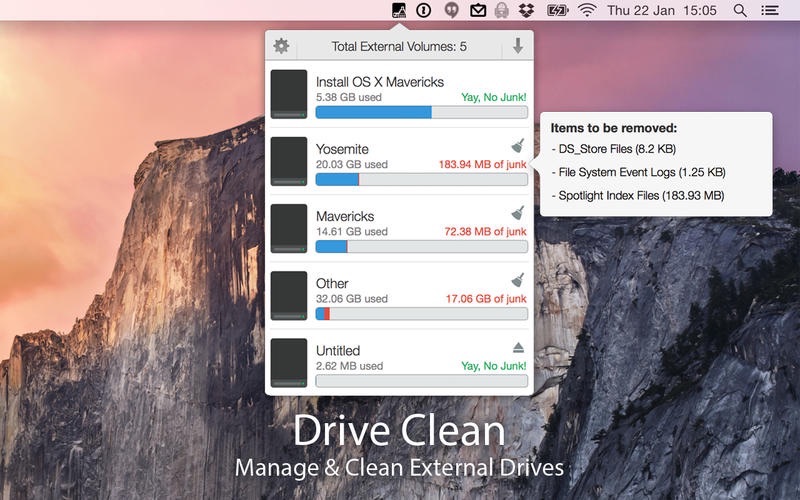
Task: Click the Untitled empty usage bar
Action: tap(421, 381)
